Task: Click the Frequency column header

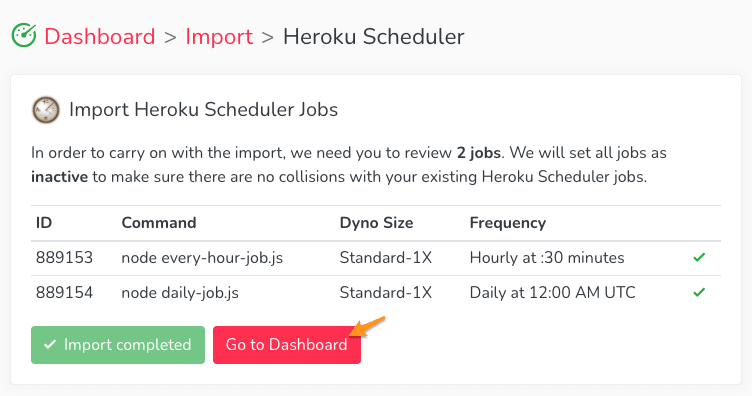Action: [x=507, y=223]
